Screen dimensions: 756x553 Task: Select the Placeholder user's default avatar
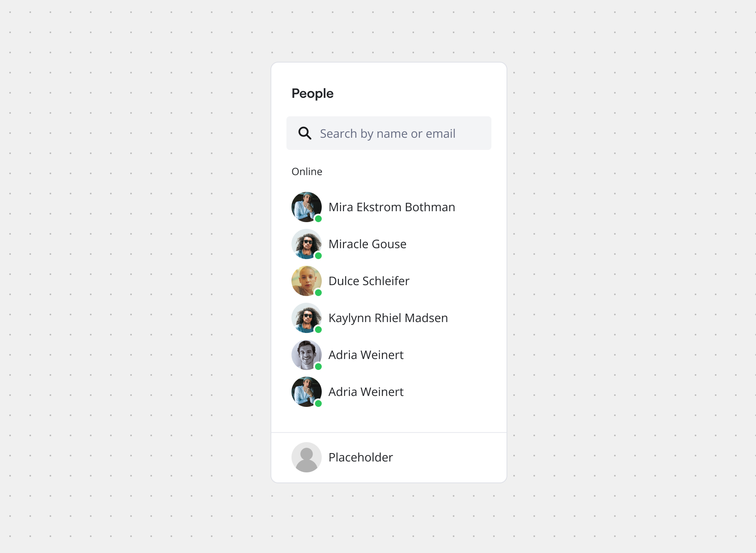point(306,457)
